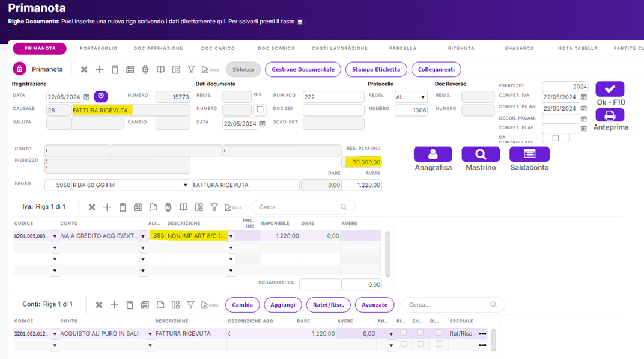Click save disk icon in Iva toolbar
644x359 pixels.
[138, 207]
